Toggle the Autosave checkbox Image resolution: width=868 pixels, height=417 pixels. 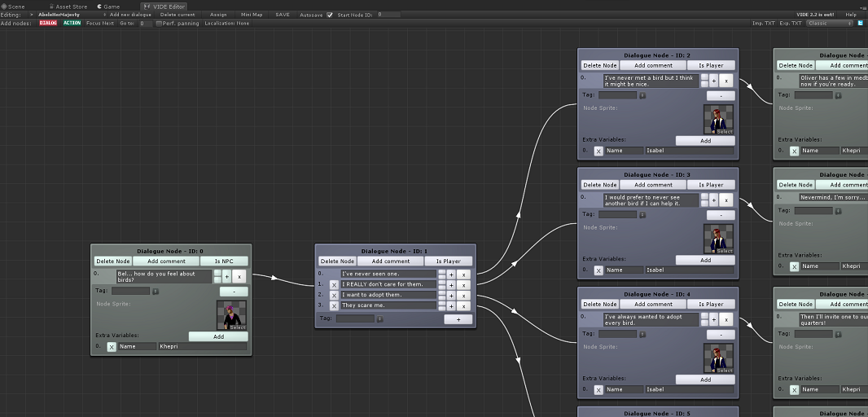[x=330, y=15]
